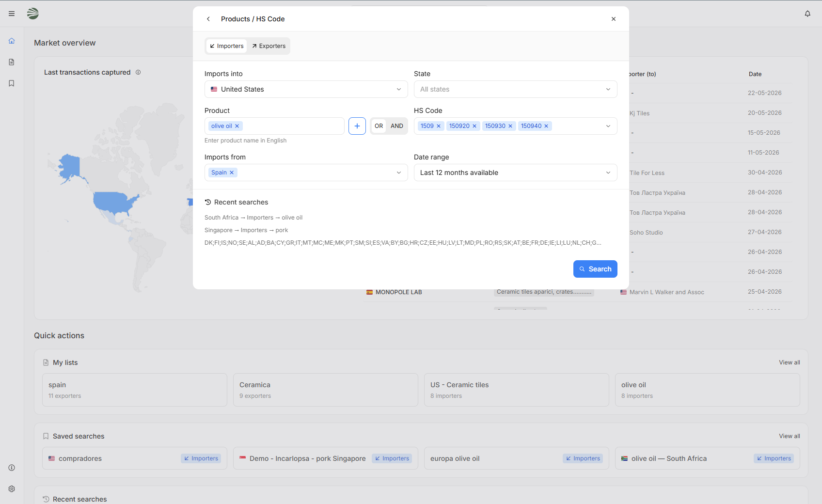Screen dimensions: 822x504
Task: Open olive oil — South Africa saved search
Action: pos(708,458)
